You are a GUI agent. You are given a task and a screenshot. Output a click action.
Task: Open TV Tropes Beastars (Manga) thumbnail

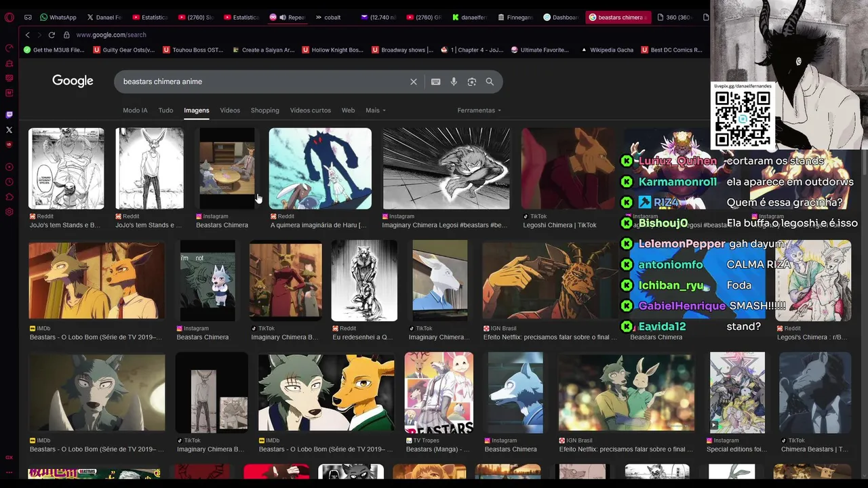click(x=439, y=392)
